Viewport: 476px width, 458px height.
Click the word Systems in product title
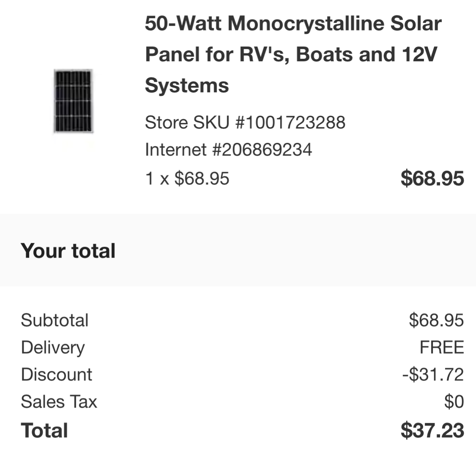187,85
